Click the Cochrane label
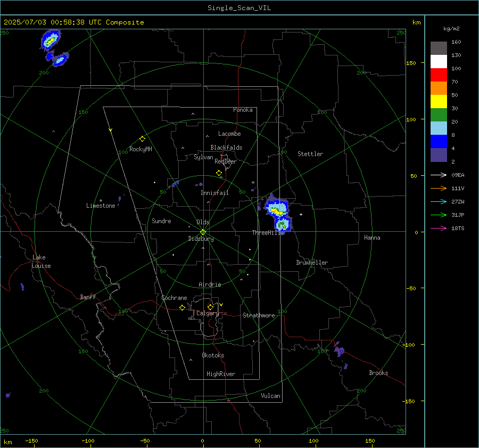 pyautogui.click(x=174, y=298)
